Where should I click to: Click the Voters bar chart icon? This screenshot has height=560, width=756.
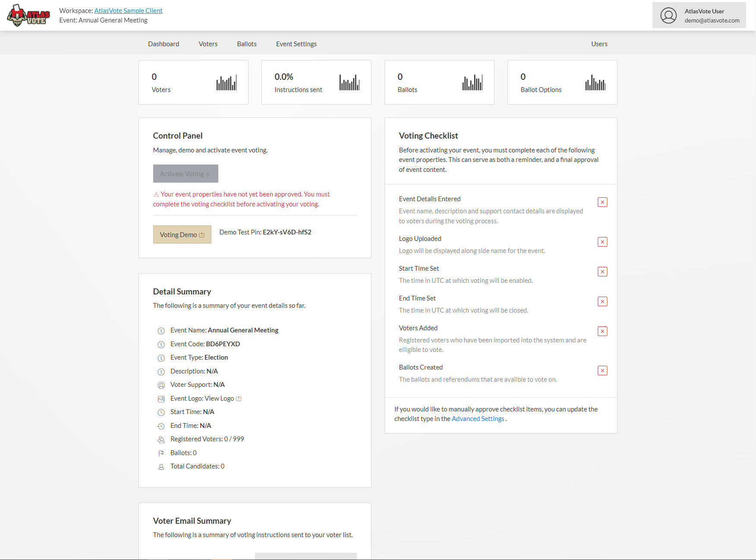tap(226, 82)
